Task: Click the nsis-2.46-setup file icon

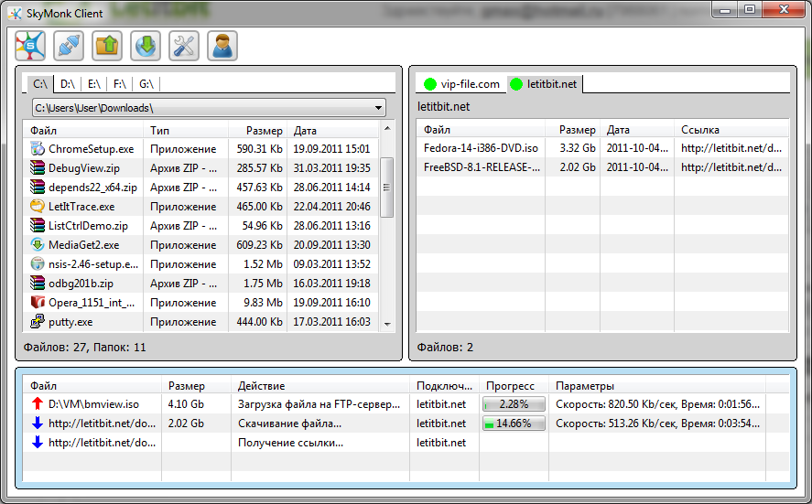Action: pyautogui.click(x=38, y=264)
